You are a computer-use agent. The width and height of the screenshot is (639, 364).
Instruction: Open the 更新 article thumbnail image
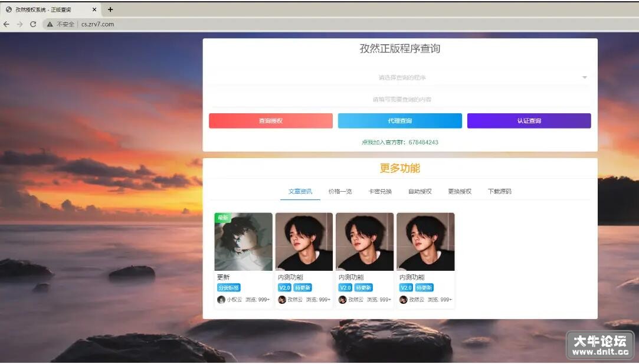click(243, 242)
